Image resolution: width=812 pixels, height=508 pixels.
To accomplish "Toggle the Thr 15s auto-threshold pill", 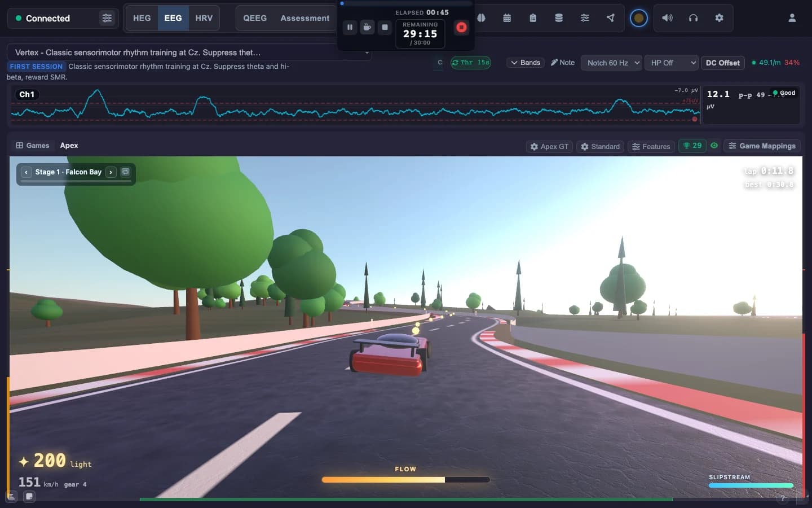I will click(x=470, y=63).
